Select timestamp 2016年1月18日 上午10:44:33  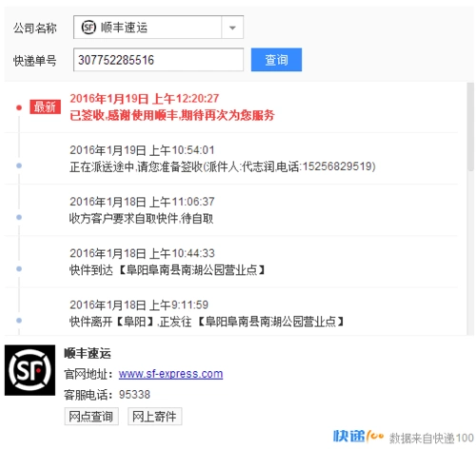tap(142, 253)
